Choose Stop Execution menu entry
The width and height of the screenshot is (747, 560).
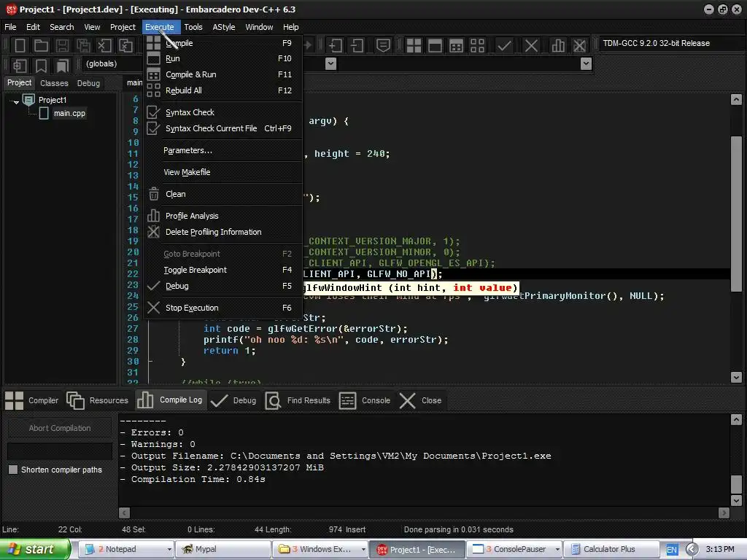click(x=223, y=308)
